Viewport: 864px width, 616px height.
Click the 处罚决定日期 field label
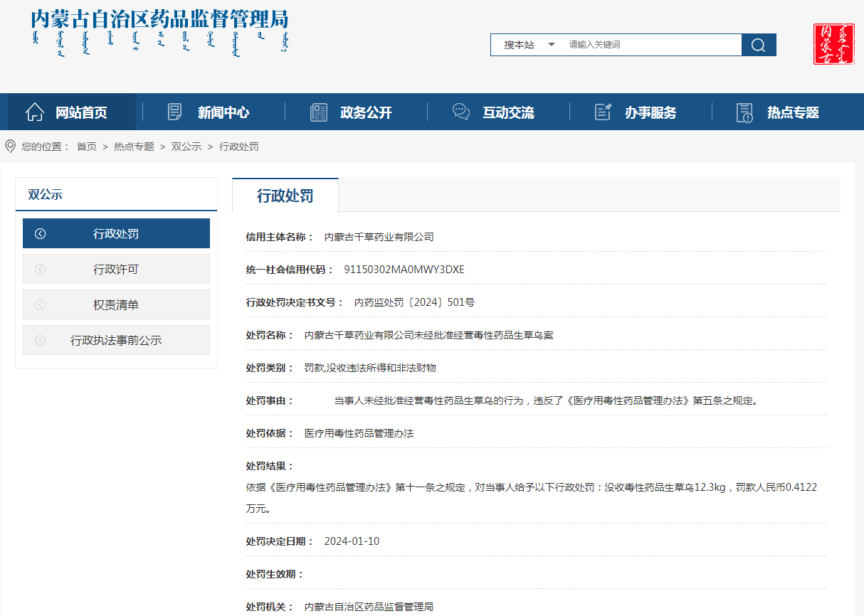[x=280, y=541]
